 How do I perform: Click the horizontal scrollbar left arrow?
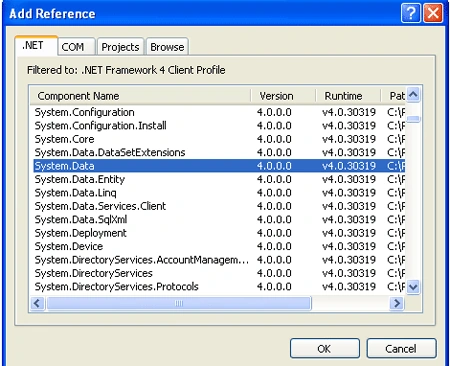(37, 303)
